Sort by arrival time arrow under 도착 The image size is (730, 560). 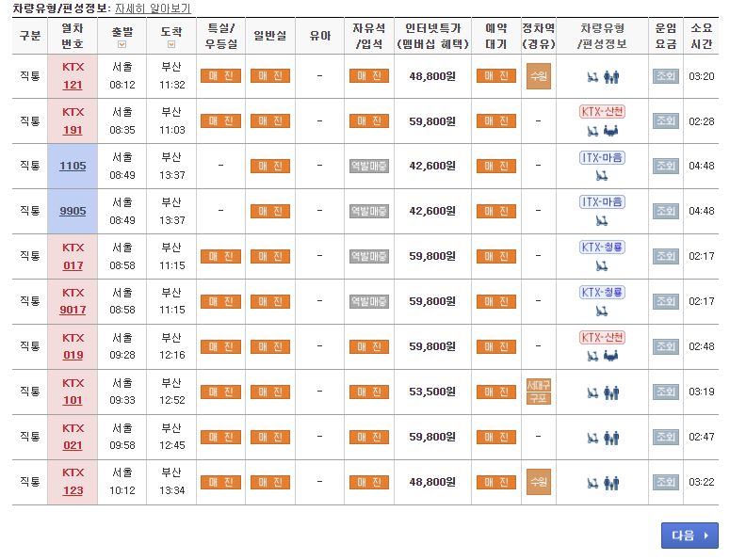(171, 44)
